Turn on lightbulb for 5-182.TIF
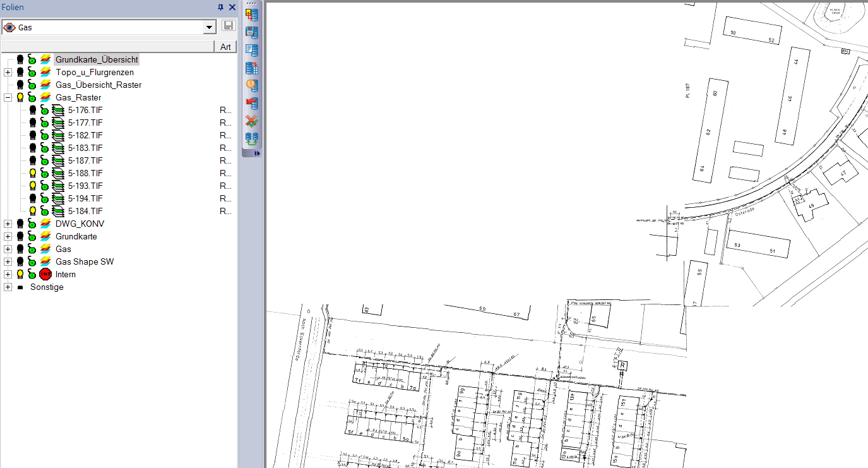This screenshot has height=468, width=868. tap(33, 135)
